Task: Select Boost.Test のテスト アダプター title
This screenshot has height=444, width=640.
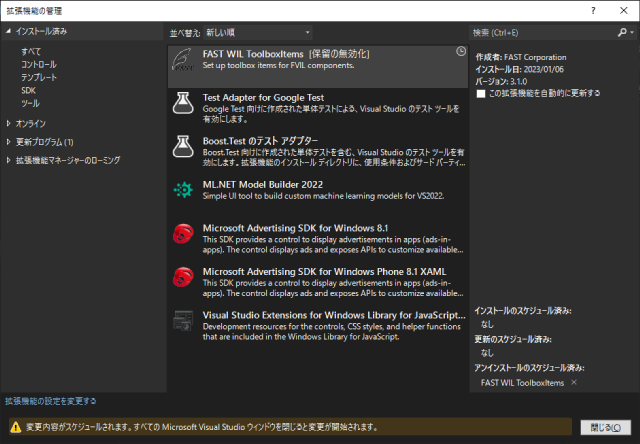Action: point(260,141)
